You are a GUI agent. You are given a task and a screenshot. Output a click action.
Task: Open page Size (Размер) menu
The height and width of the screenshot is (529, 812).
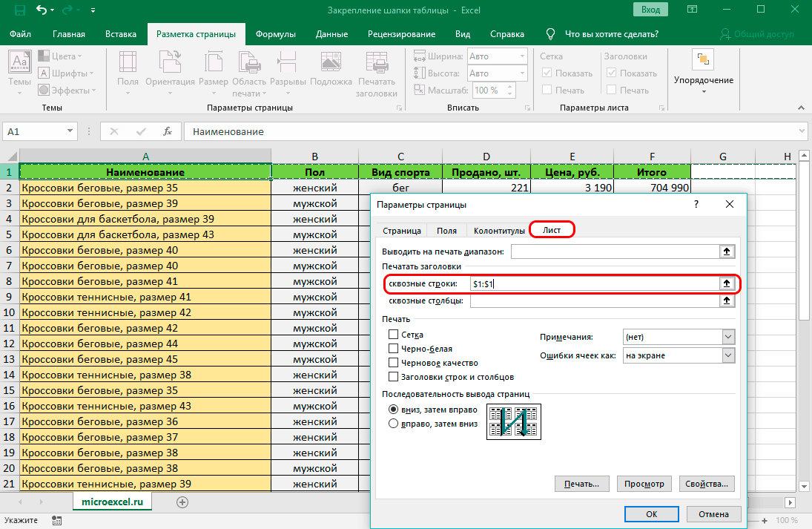click(x=214, y=73)
